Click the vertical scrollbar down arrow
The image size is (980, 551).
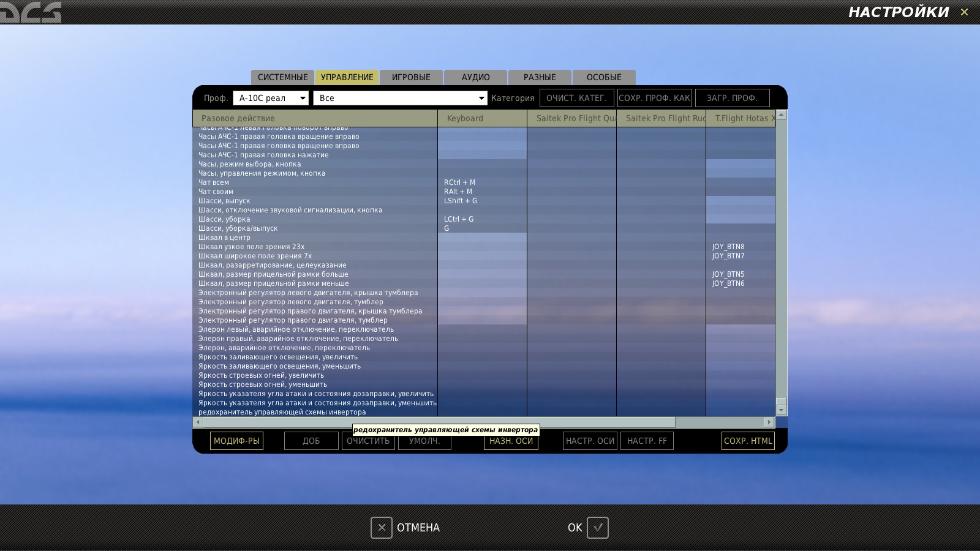[781, 410]
